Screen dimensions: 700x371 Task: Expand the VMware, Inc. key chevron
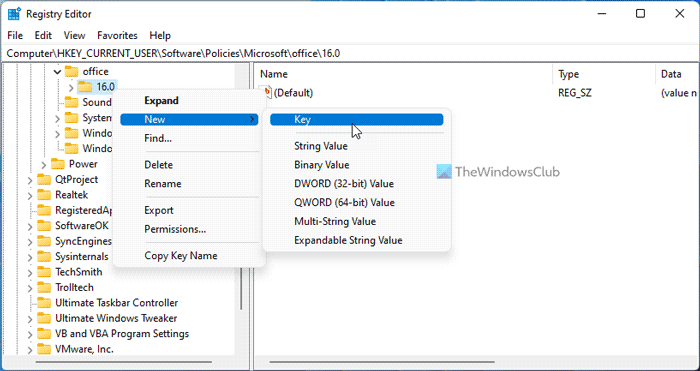coord(30,350)
